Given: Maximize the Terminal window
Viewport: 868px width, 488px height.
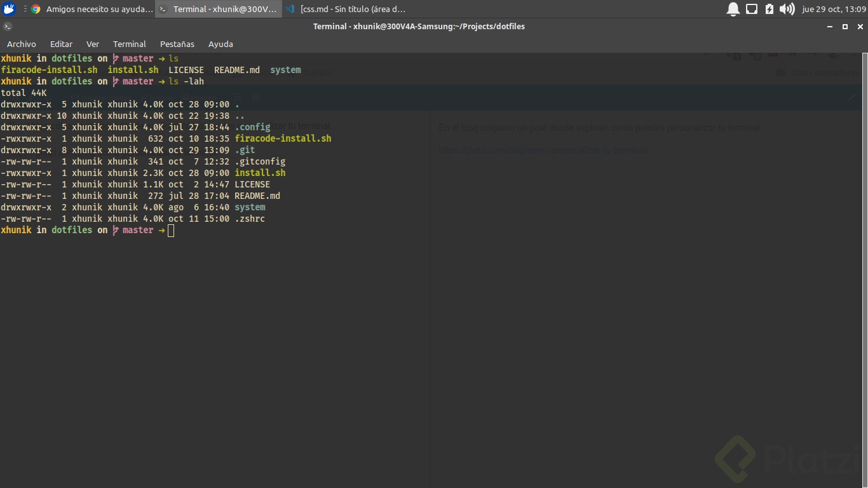Looking at the screenshot, I should (x=845, y=27).
